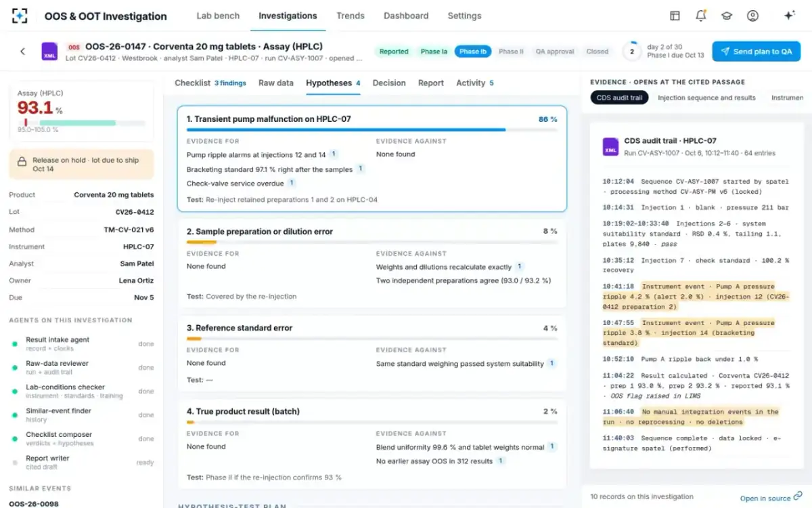Select the Phase Ib stage pill

[x=473, y=51]
